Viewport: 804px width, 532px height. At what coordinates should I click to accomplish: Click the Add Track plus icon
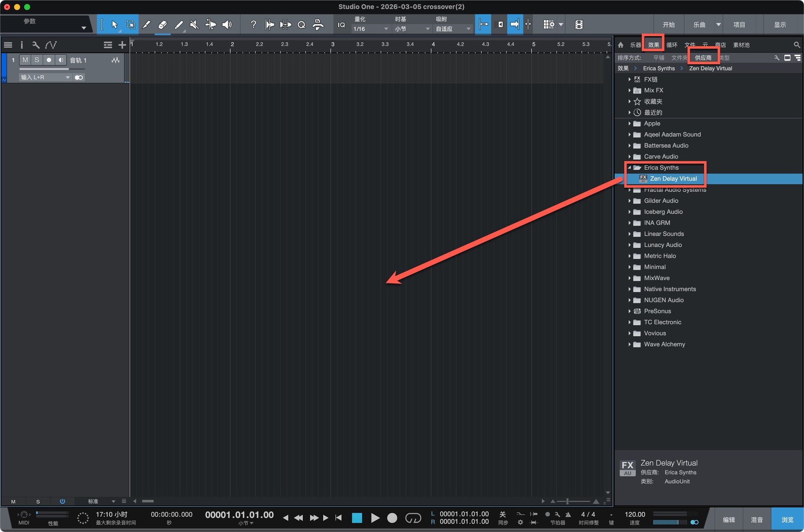122,45
